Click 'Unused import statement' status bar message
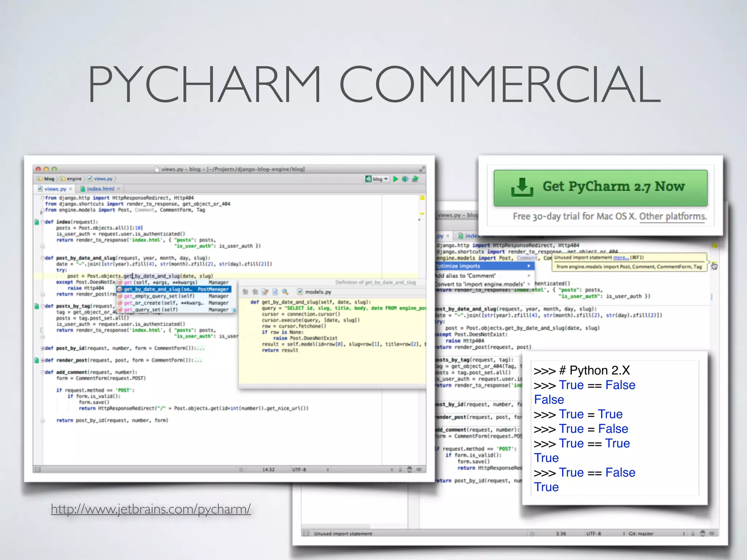Image resolution: width=747 pixels, height=560 pixels. 343,534
